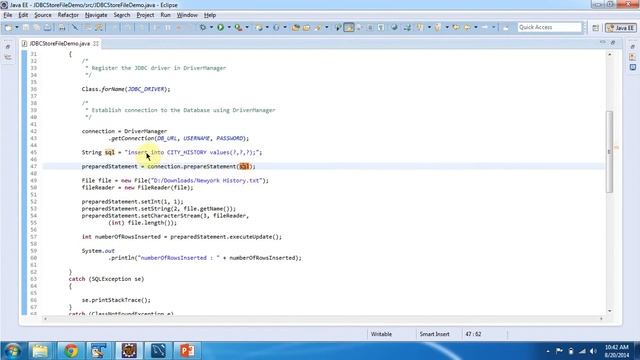Click the Print toolbar icon
The width and height of the screenshot is (640, 360).
tap(48, 27)
